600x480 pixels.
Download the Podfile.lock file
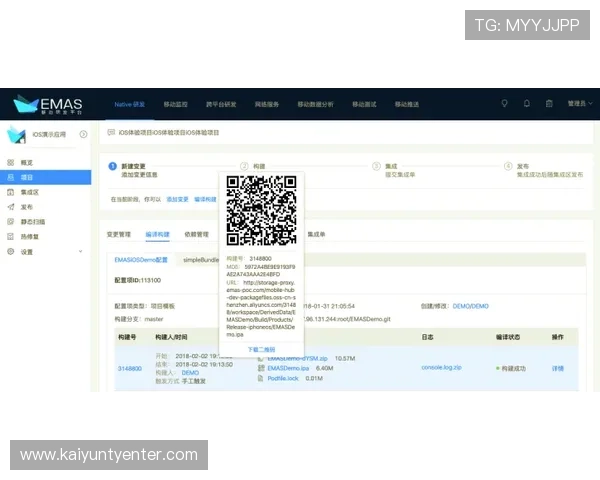[x=283, y=378]
